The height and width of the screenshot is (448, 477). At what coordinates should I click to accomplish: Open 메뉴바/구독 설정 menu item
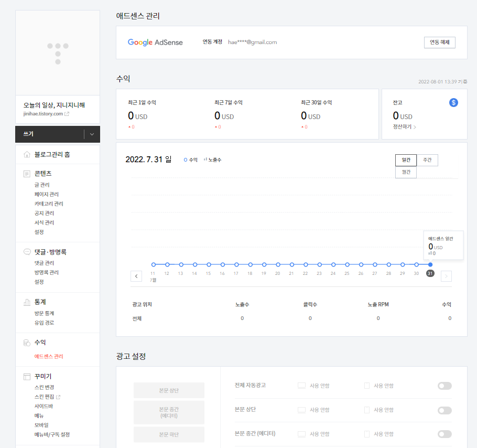[52, 434]
